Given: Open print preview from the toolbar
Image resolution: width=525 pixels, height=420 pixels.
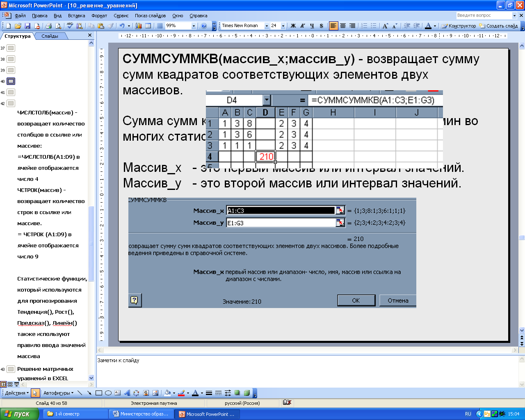Looking at the screenshot, I should tap(58, 26).
